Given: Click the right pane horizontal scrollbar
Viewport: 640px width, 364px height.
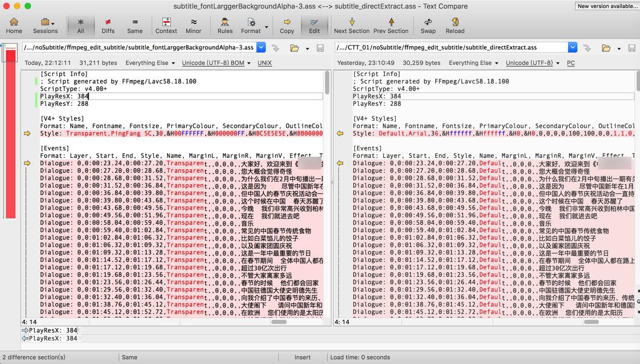Looking at the screenshot, I should pyautogui.click(x=591, y=322).
